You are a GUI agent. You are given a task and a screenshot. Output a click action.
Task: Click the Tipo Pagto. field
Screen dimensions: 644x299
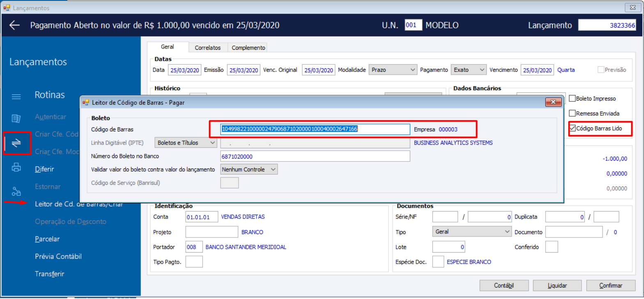point(194,262)
